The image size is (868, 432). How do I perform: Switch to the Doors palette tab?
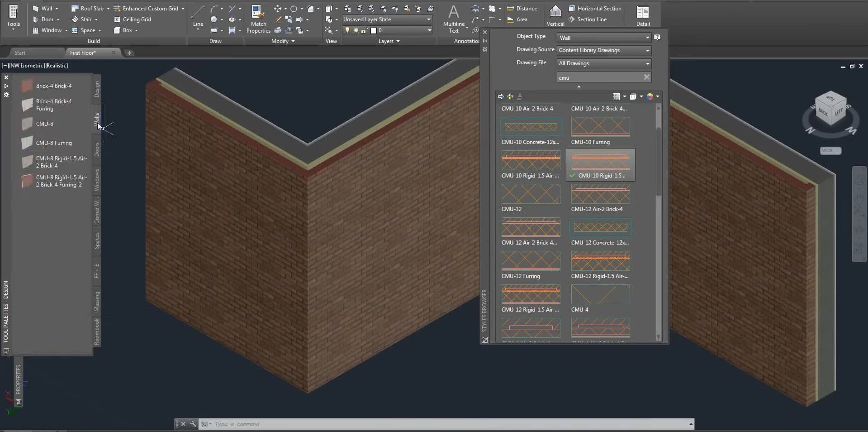pyautogui.click(x=97, y=149)
